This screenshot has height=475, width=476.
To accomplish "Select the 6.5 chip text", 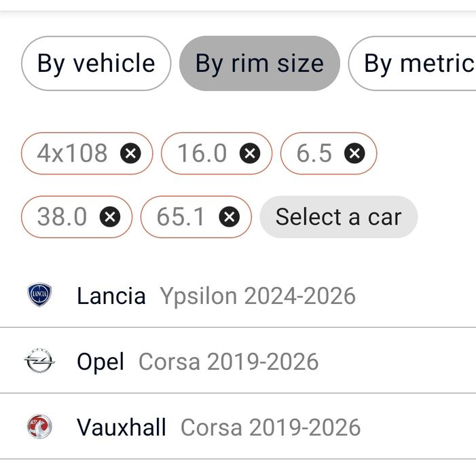I will coord(314,153).
